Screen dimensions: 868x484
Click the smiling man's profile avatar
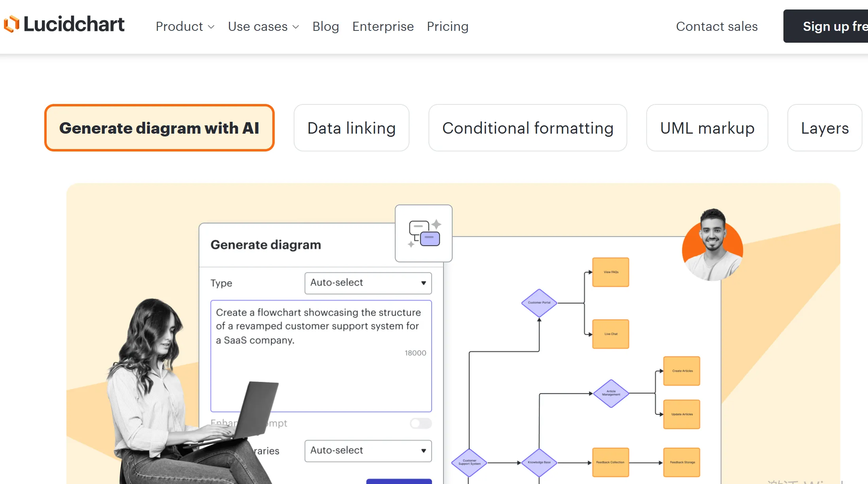(x=713, y=246)
